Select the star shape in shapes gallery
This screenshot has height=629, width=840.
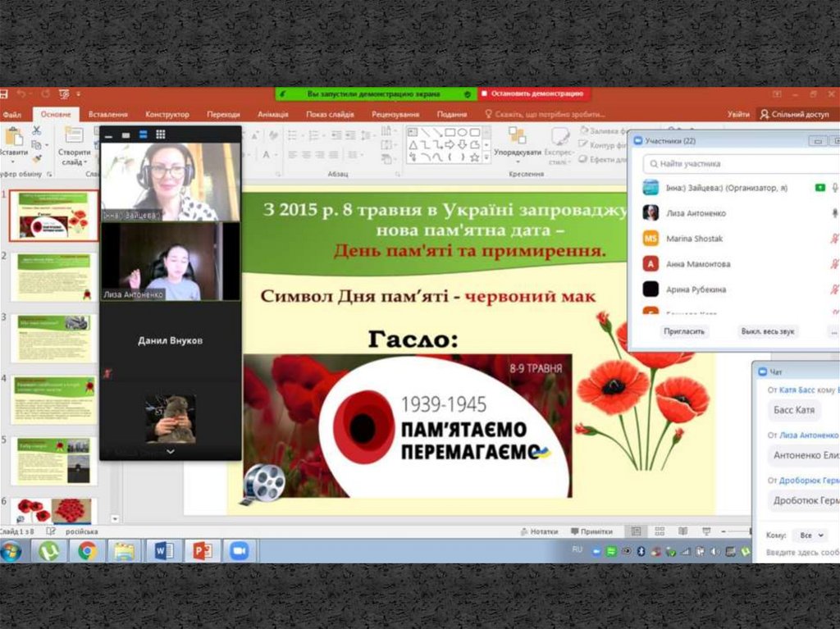point(475,157)
